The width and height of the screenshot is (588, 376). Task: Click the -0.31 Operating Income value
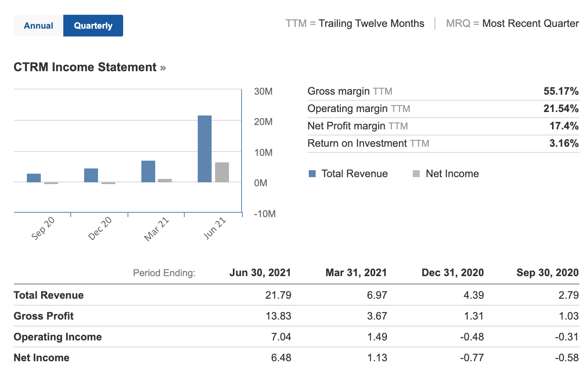pos(567,337)
